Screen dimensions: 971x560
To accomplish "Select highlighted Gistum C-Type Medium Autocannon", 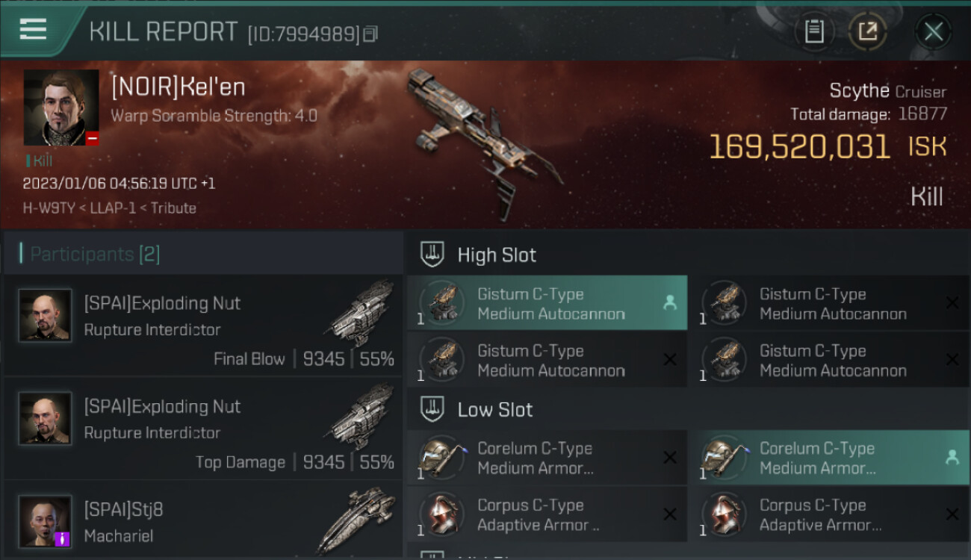I will pos(547,303).
